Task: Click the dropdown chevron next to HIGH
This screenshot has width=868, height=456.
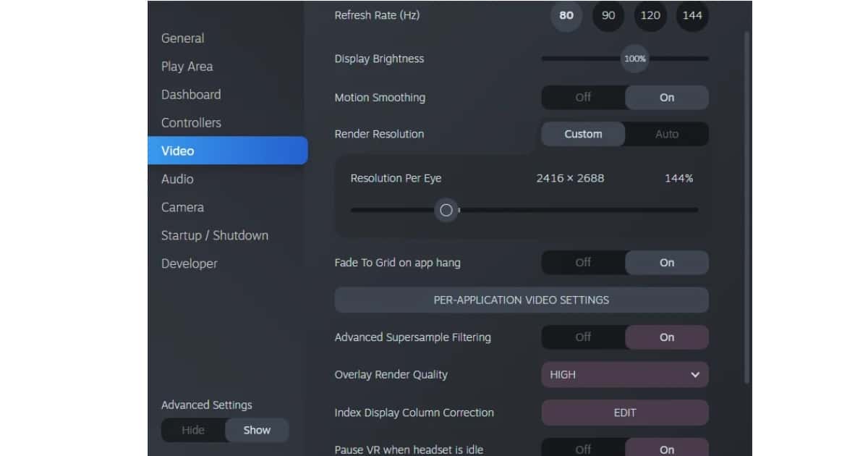Action: [x=695, y=375]
